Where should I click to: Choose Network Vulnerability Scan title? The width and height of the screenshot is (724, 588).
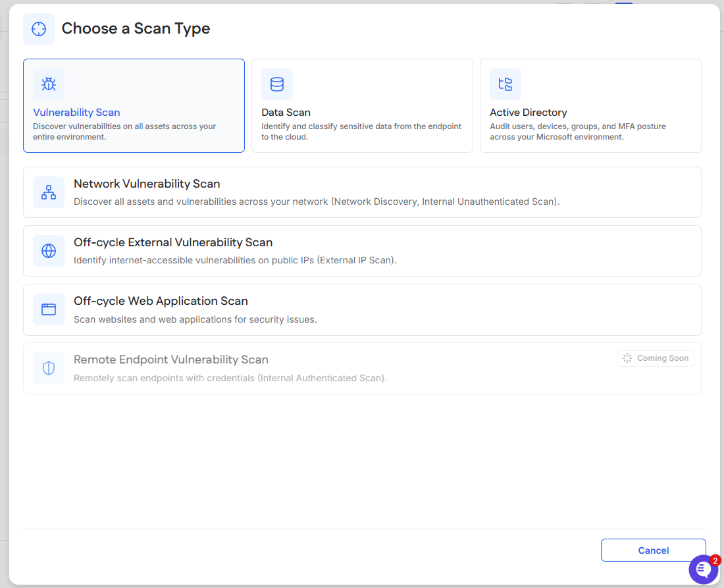coord(147,184)
